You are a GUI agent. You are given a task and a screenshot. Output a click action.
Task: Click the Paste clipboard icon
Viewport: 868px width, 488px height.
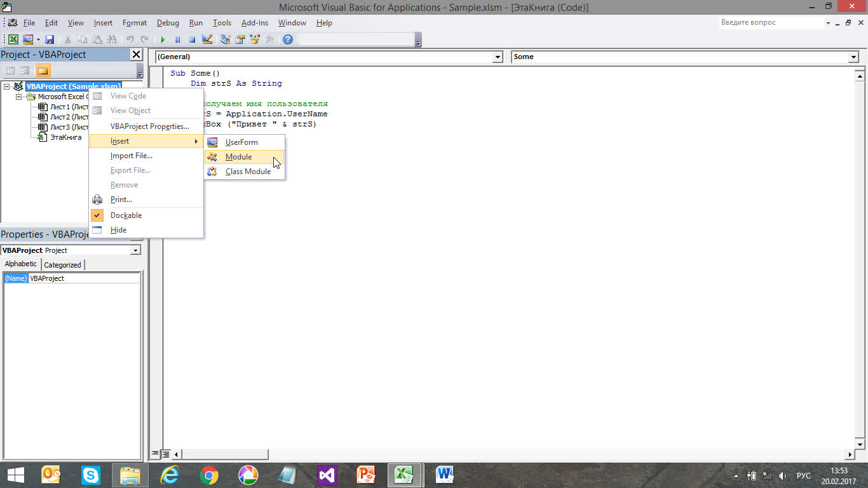tap(97, 39)
